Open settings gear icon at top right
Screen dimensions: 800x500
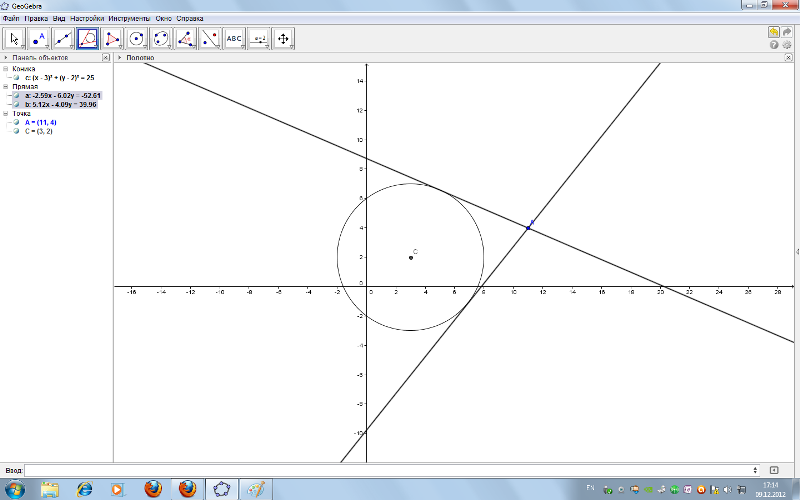click(787, 45)
